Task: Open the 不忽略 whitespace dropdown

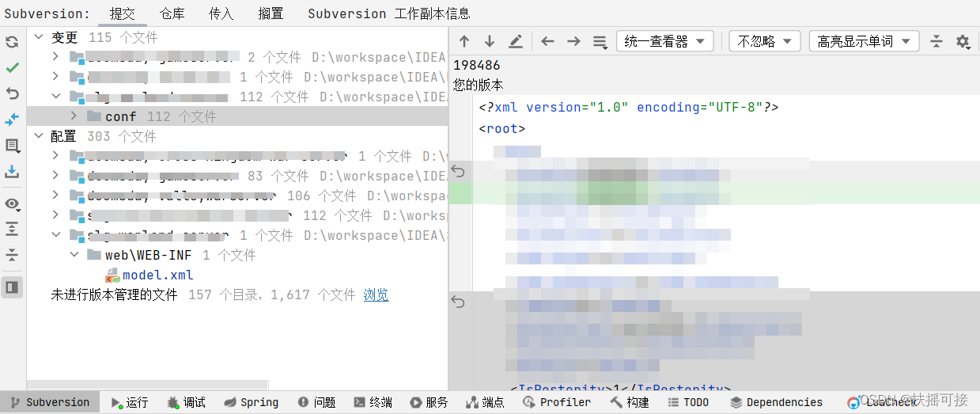Action: [x=765, y=41]
